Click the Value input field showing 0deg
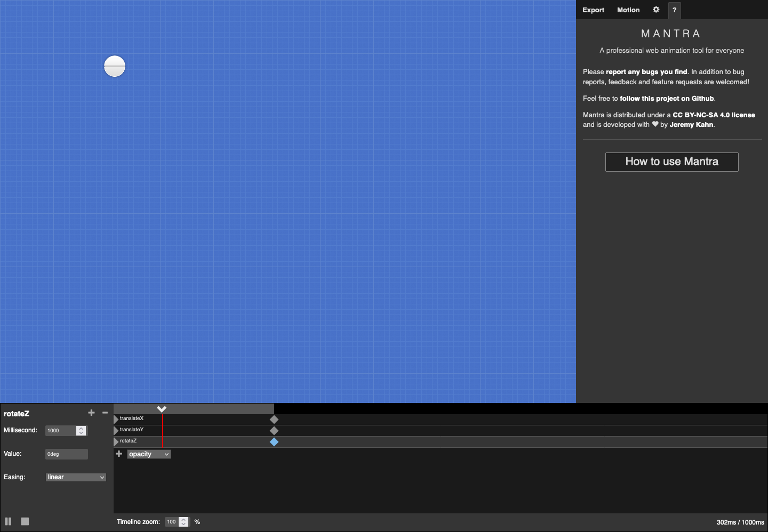 coord(66,454)
